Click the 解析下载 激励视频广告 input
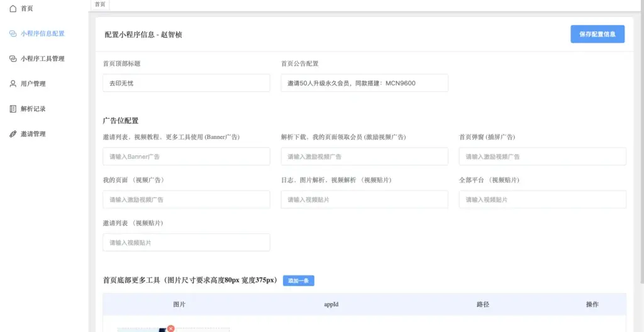The image size is (644, 332). (364, 157)
